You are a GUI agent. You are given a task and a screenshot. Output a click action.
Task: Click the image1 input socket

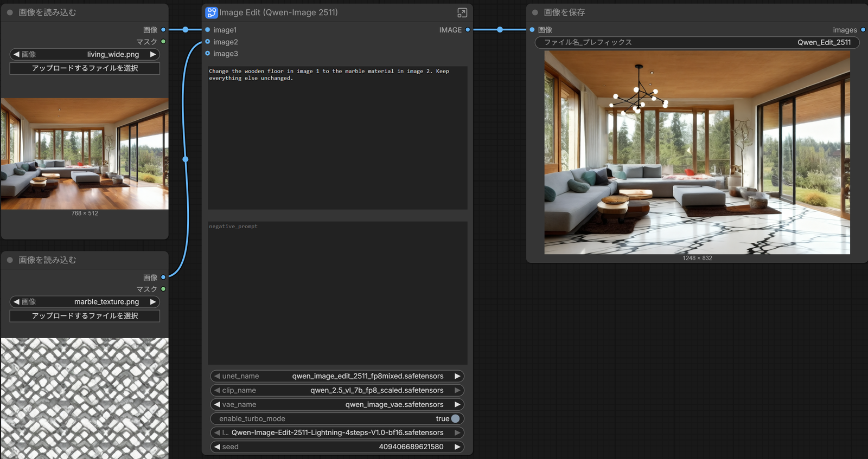point(208,30)
